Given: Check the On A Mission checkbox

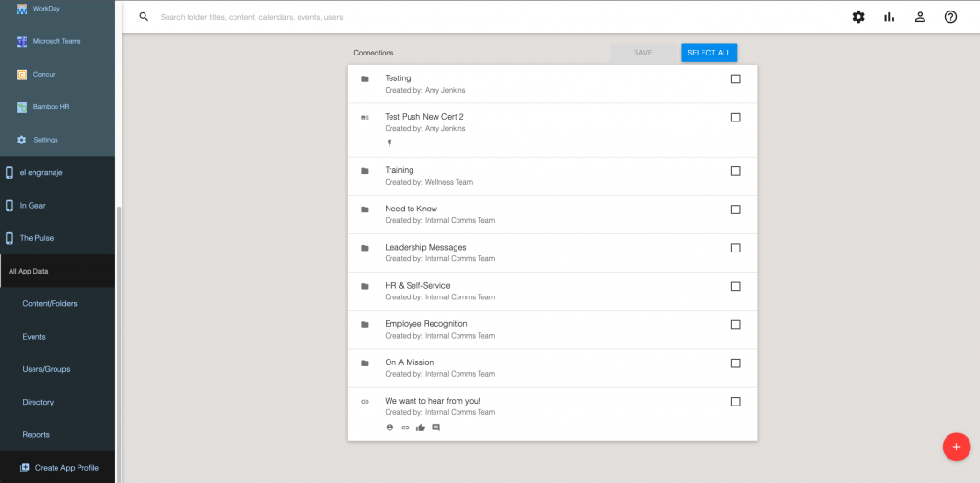Looking at the screenshot, I should 736,363.
